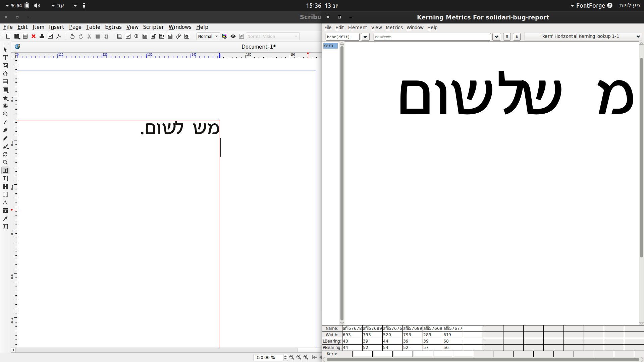Screen dimensions: 644x362
Task: Insert a PDF Check Box field
Action: tap(128, 36)
